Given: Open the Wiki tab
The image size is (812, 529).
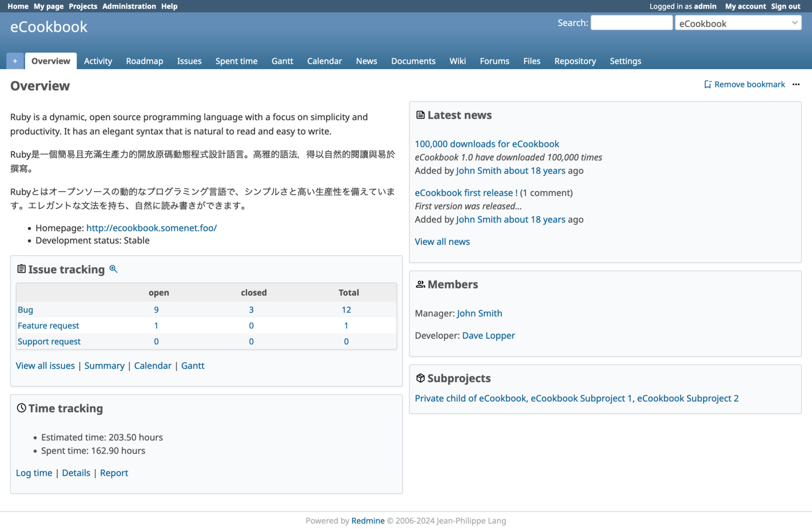Looking at the screenshot, I should 457,61.
